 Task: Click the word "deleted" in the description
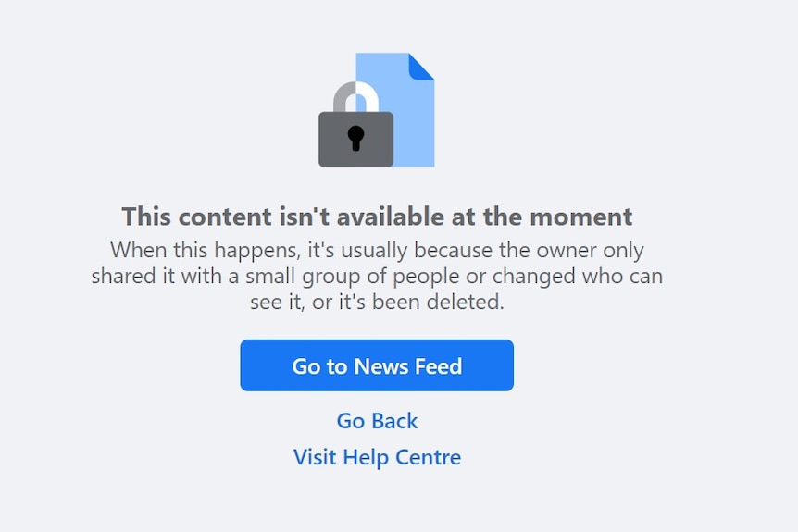coord(465,303)
